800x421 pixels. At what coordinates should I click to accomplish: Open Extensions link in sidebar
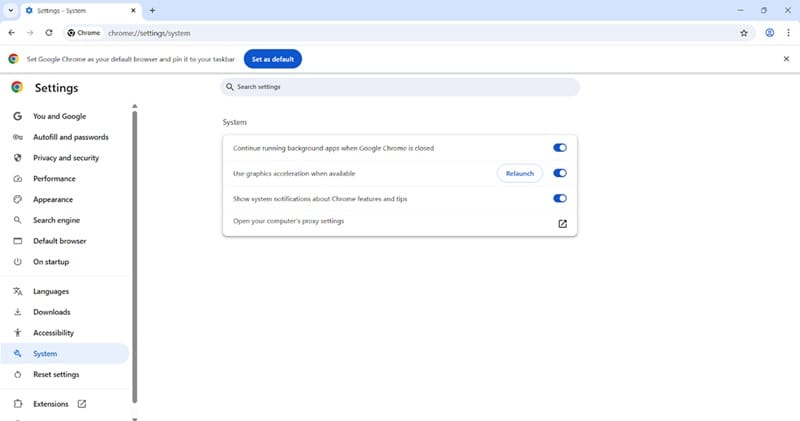point(51,404)
